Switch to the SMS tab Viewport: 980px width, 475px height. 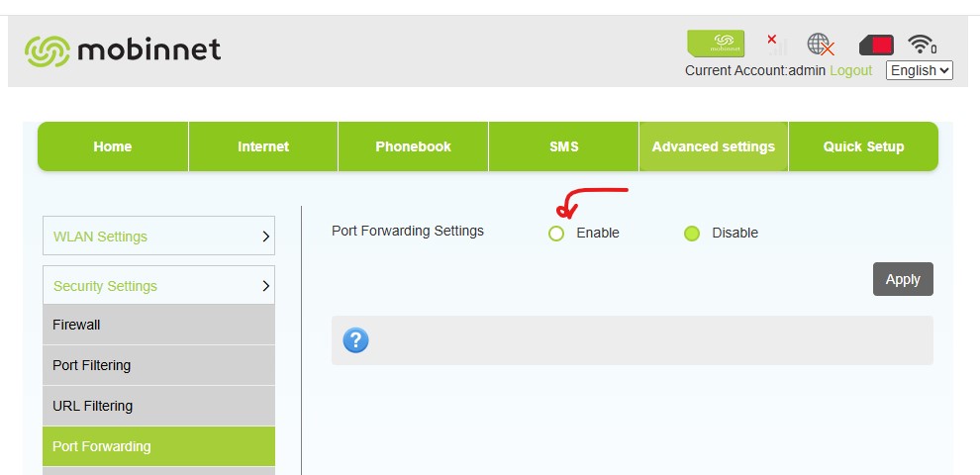[x=564, y=146]
